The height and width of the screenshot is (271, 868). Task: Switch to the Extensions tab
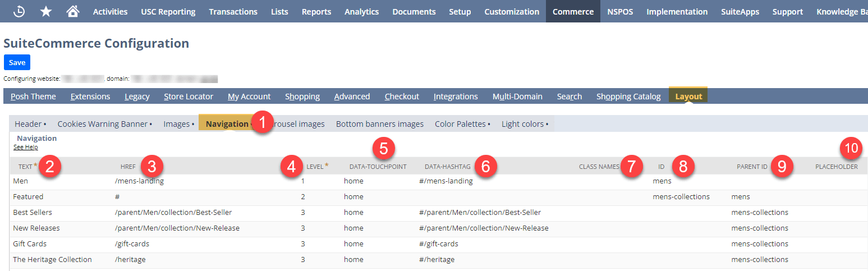click(90, 97)
